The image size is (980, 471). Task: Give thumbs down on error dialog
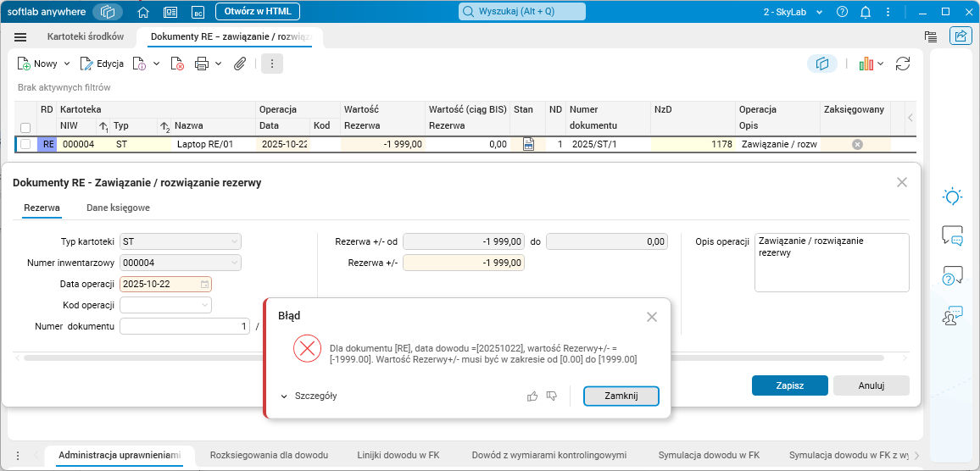coord(551,396)
